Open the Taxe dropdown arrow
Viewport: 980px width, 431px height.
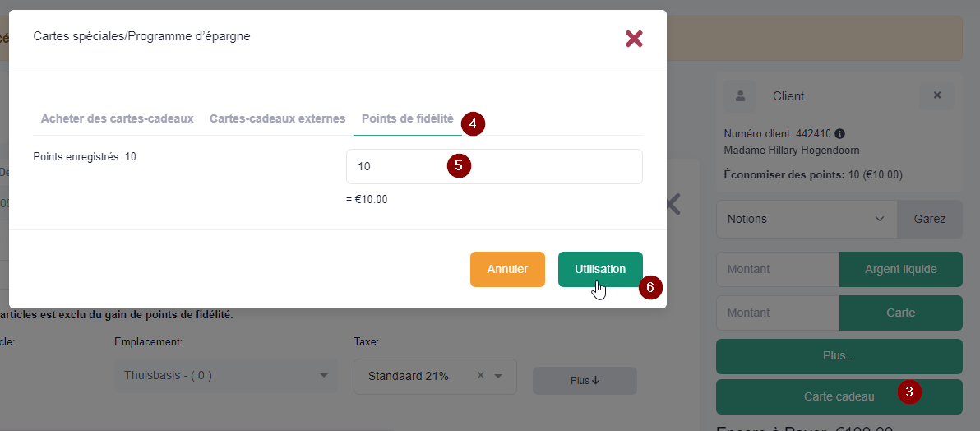[498, 376]
